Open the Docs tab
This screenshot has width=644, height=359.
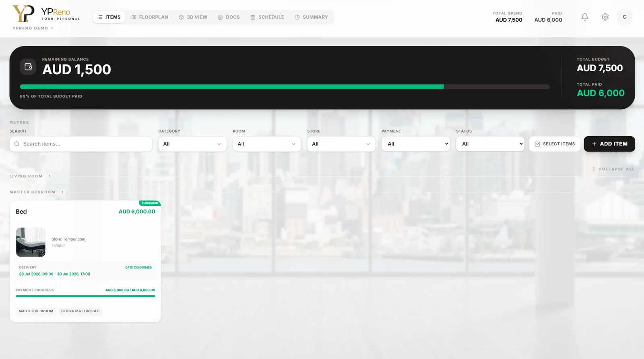pyautogui.click(x=229, y=17)
